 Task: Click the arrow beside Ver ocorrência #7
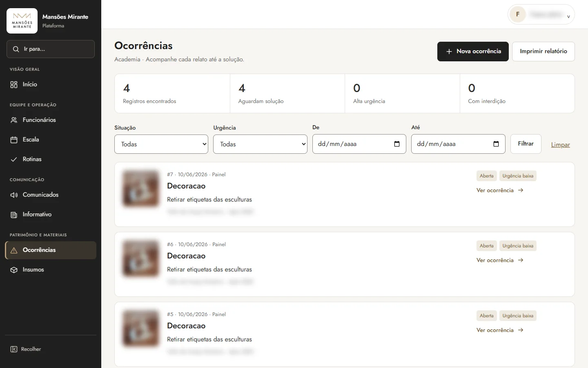click(x=521, y=190)
